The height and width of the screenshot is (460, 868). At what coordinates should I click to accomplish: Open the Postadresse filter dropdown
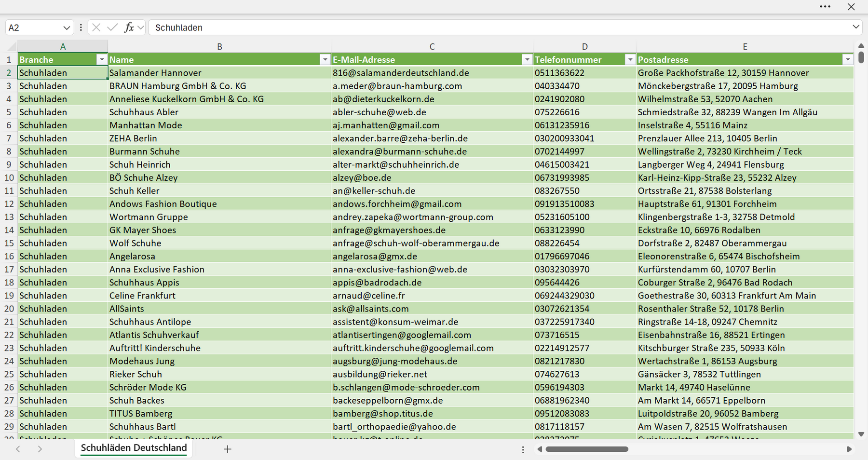(x=848, y=60)
